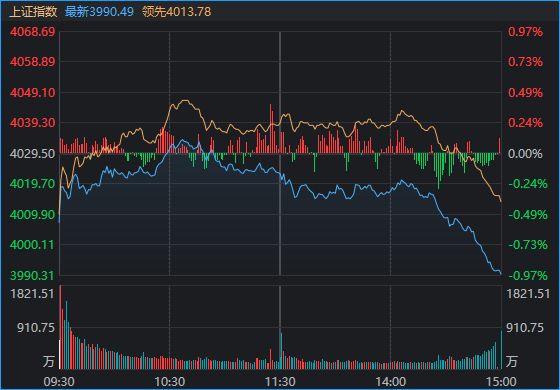Click the 上证指数 index title
This screenshot has height=390, width=560.
(x=32, y=12)
